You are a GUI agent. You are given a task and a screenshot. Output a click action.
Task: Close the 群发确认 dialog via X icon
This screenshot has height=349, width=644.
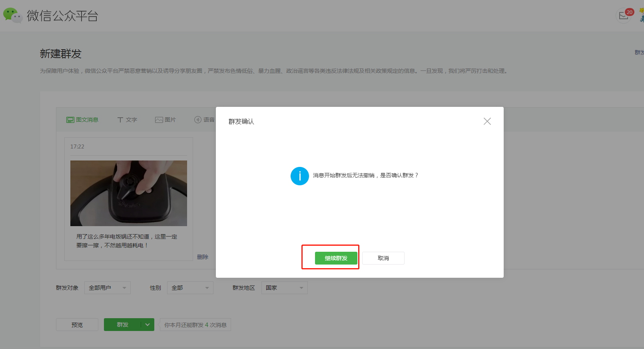[x=487, y=121]
